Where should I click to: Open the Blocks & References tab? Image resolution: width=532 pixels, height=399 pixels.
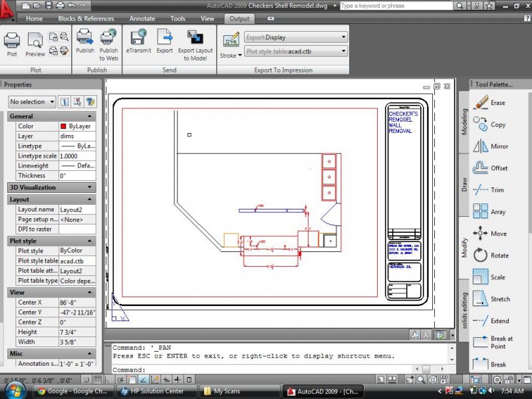pos(86,19)
